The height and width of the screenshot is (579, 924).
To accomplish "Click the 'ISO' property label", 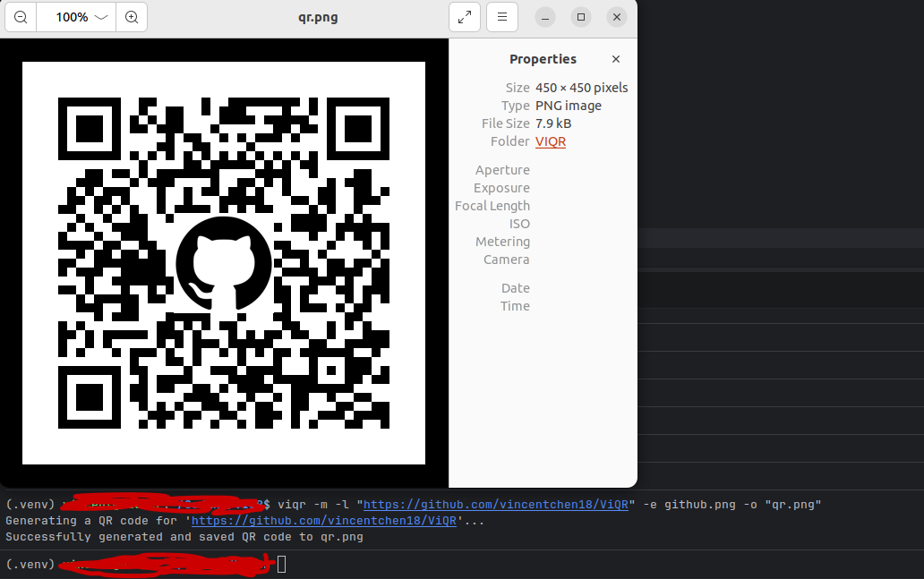I will 519,224.
